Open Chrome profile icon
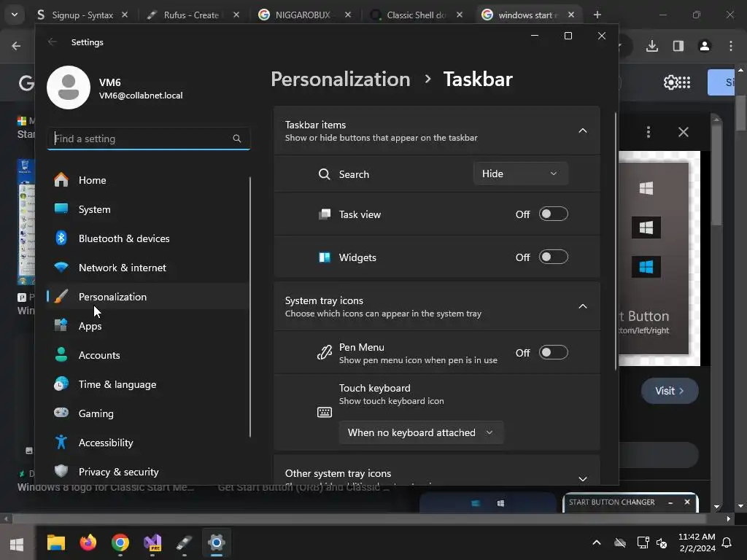The width and height of the screenshot is (747, 560). 705,46
